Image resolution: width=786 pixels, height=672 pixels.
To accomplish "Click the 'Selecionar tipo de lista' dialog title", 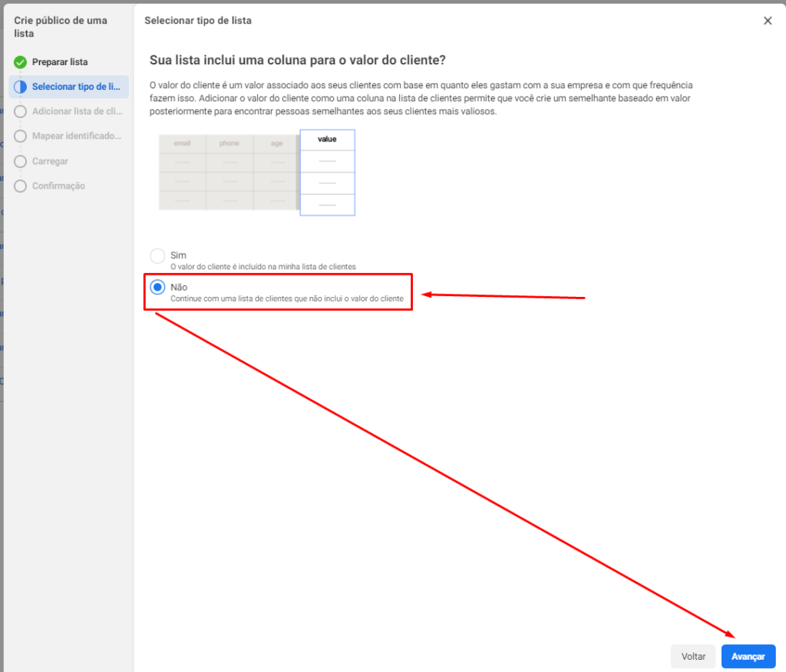I will (x=198, y=21).
